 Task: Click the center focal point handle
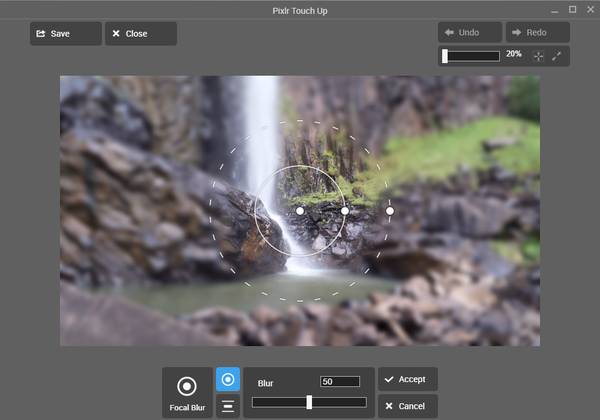point(300,211)
